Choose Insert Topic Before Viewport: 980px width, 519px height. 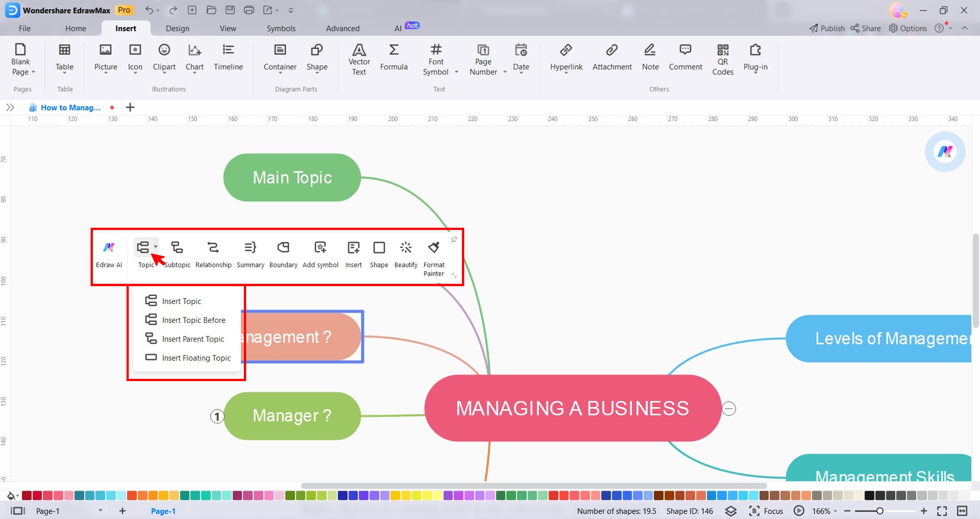point(186,320)
